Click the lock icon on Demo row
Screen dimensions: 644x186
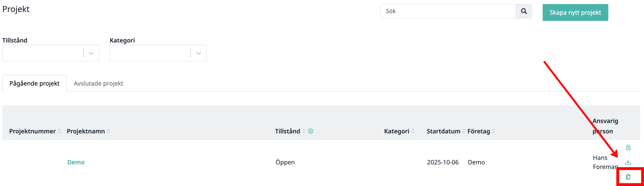coord(628,147)
